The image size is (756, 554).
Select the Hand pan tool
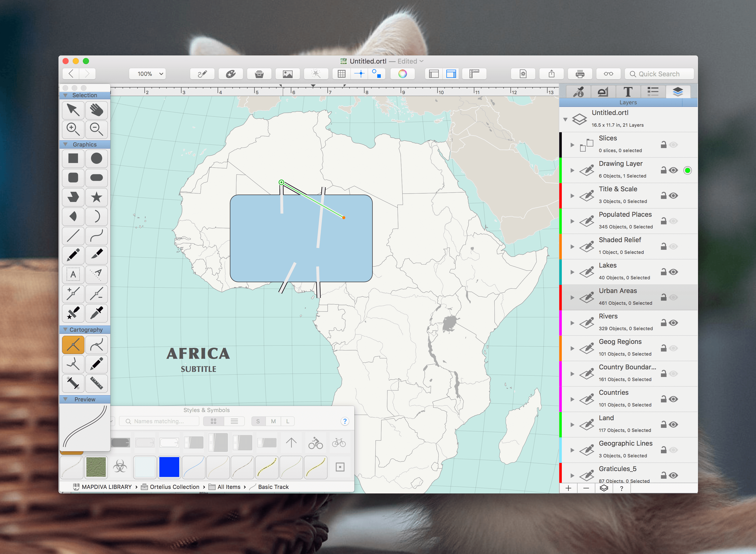coord(97,110)
